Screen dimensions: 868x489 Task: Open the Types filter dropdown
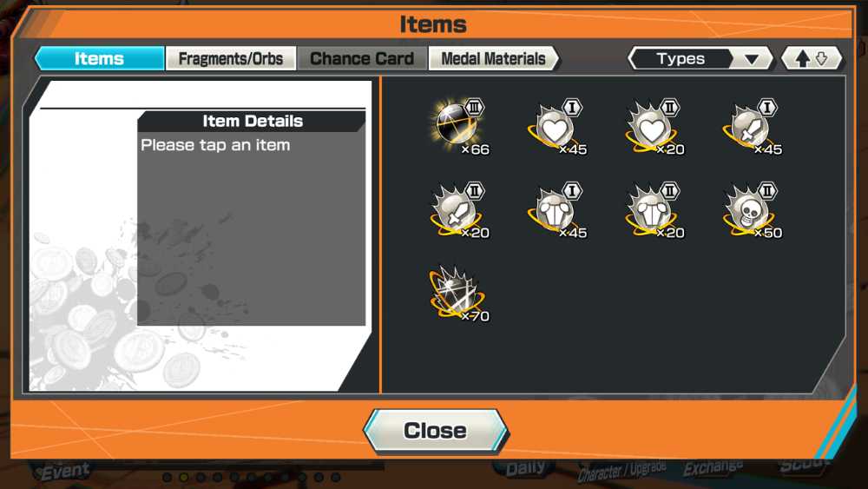700,59
